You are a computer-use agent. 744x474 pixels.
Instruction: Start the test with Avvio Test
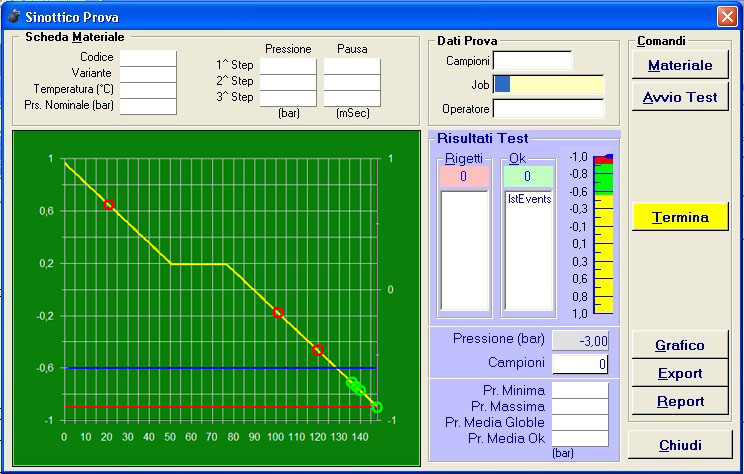point(680,97)
